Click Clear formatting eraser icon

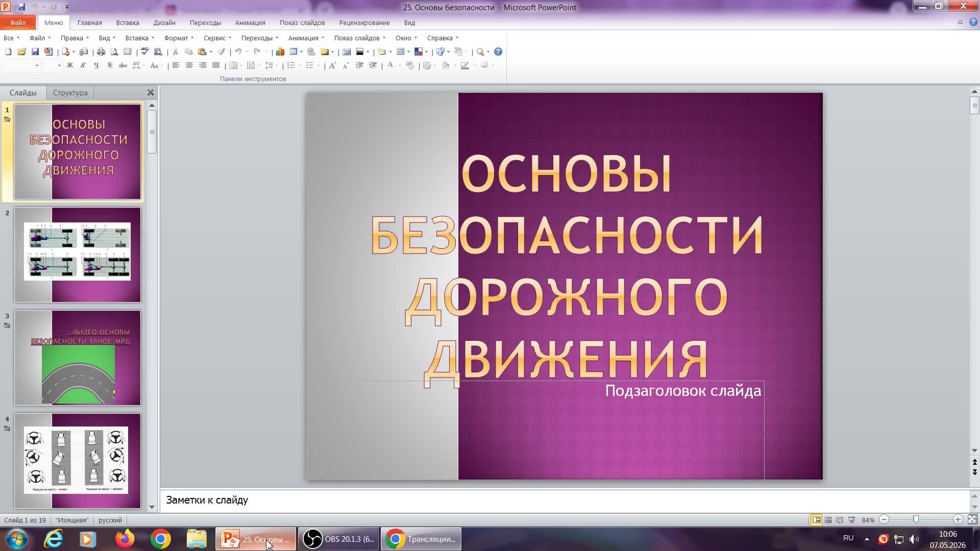click(409, 65)
